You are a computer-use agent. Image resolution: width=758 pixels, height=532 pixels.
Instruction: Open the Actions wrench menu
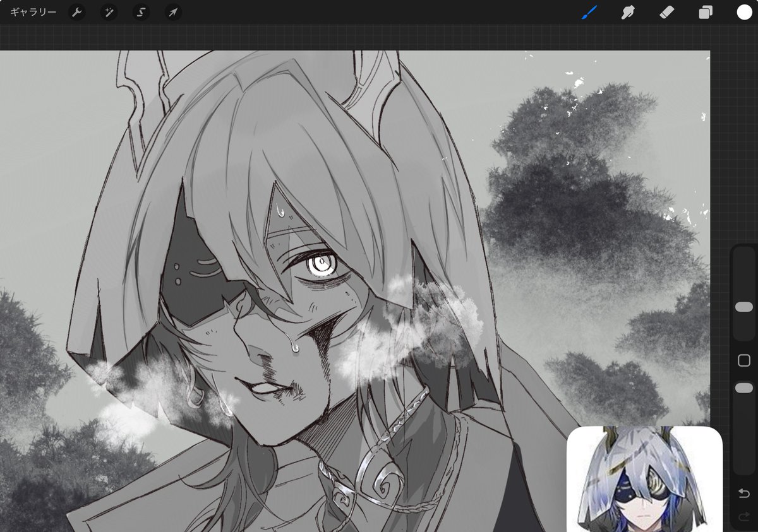[x=76, y=13]
